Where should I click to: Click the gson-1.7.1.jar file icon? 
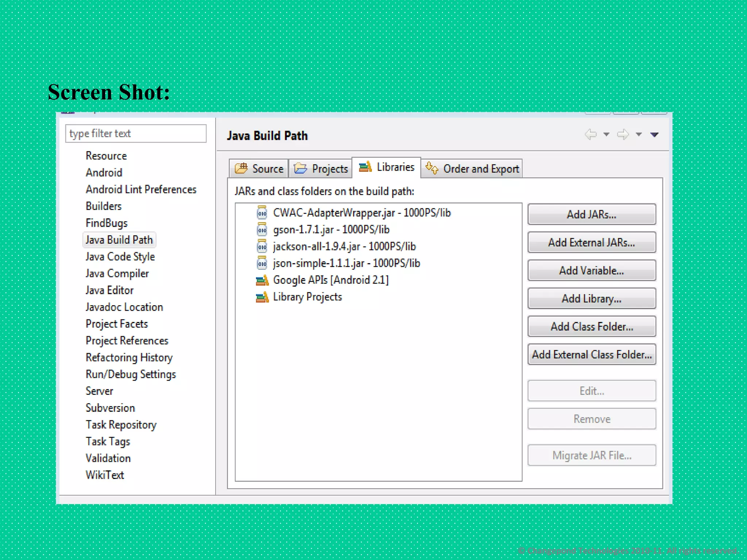262,229
